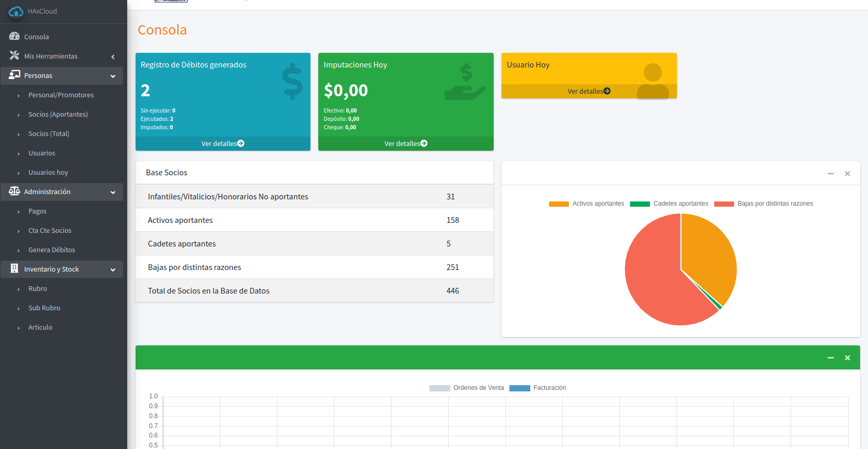
Task: Click the Inventario y Stock building icon
Action: coord(14,268)
